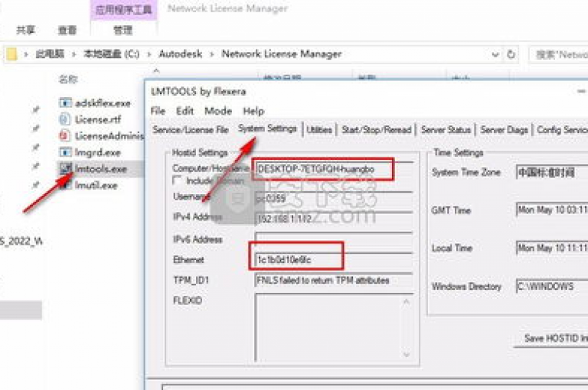Click the pin icon beside adskflex.exe row

click(x=36, y=110)
